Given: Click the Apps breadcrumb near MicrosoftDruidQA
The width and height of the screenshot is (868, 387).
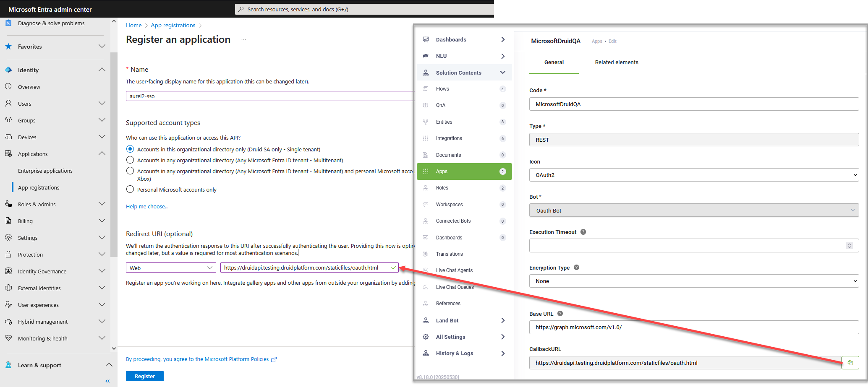Looking at the screenshot, I should click(597, 41).
